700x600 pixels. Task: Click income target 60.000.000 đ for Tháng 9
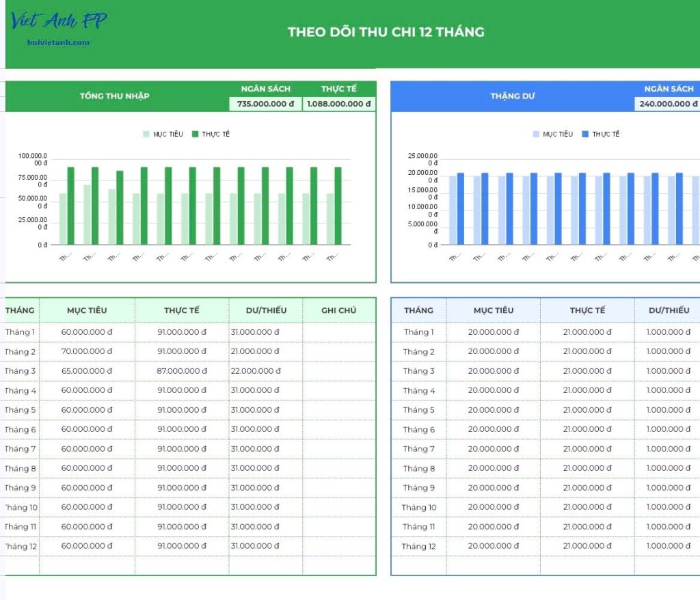(87, 488)
